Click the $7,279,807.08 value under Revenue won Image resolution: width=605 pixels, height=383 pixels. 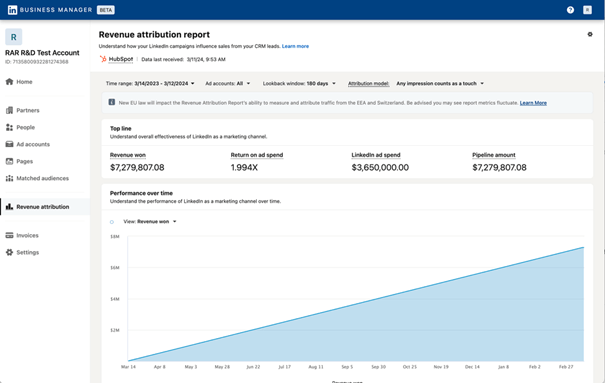coord(137,167)
